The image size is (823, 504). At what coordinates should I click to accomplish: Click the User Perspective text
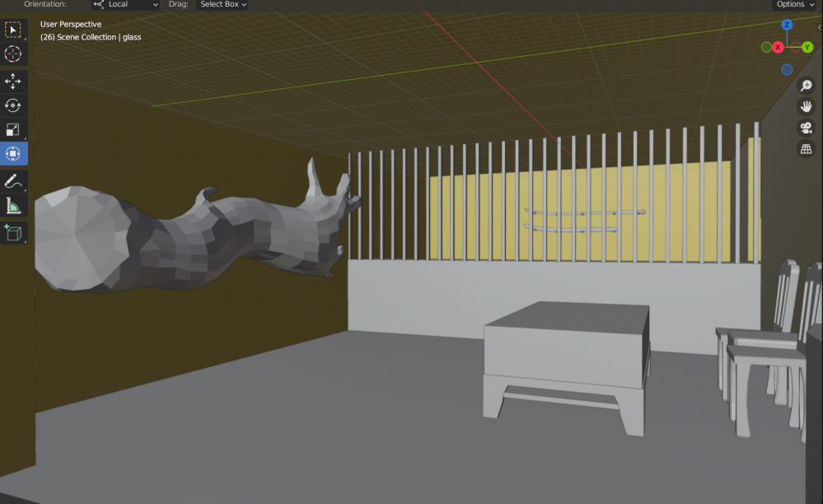[71, 24]
